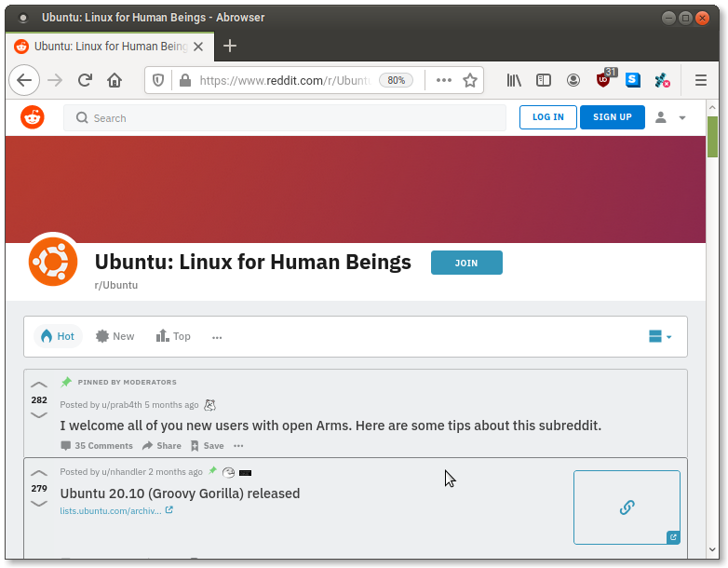Open uBlock Origin extension popup
This screenshot has width=728, height=568.
pos(603,79)
